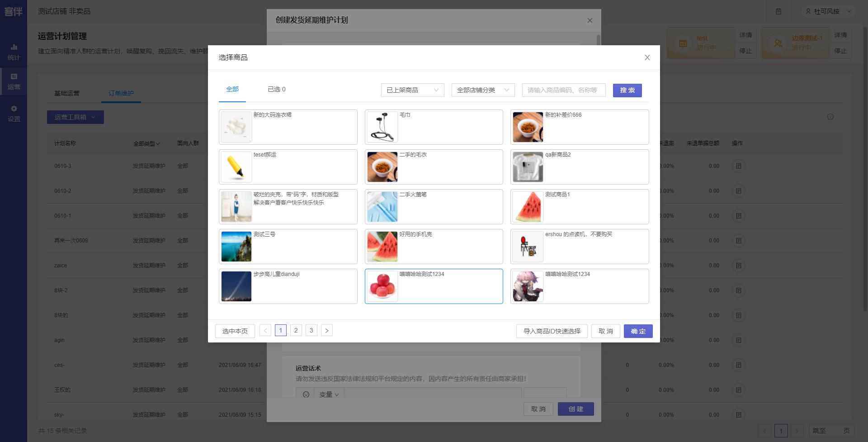
Task: Open detail icon for plan 0610-2
Action: [739, 191]
